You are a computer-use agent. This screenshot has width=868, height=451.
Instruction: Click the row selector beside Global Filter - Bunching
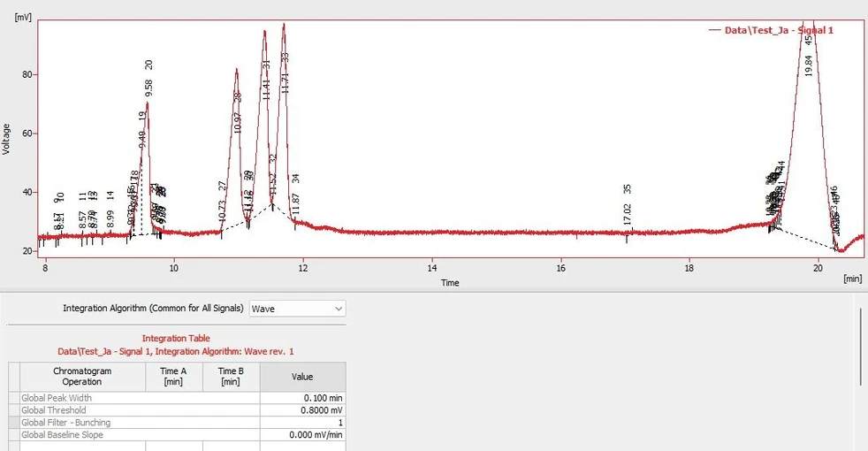click(14, 422)
